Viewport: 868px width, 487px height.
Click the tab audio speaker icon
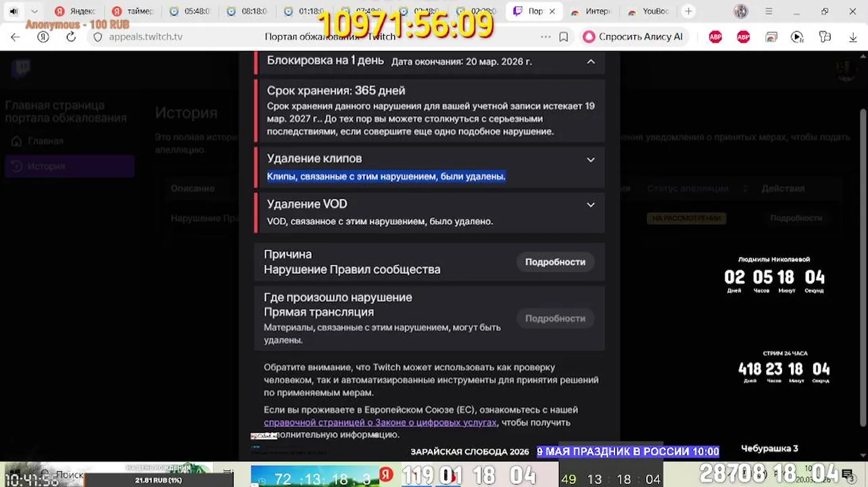14,11
